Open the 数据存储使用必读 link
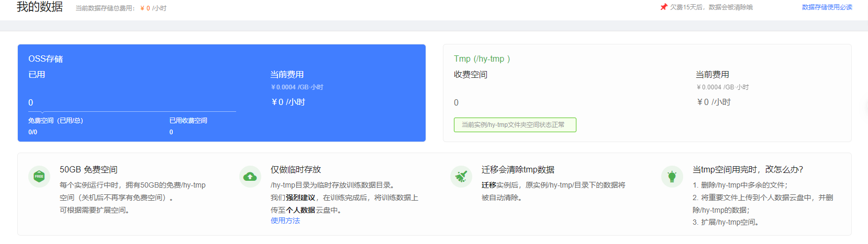Image resolution: width=868 pixels, height=244 pixels. coord(827,7)
